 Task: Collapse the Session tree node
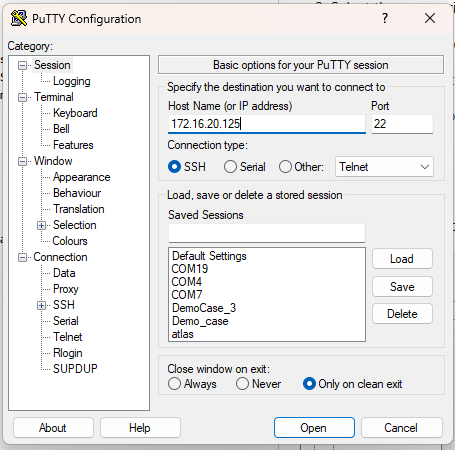22,65
